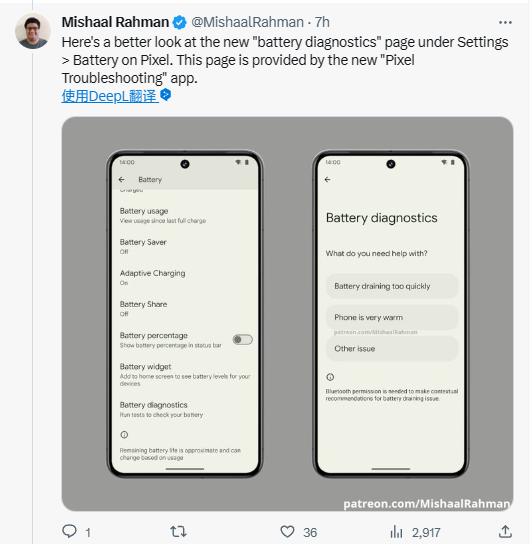532x544 pixels.
Task: Click the share upload icon
Action: tap(505, 532)
